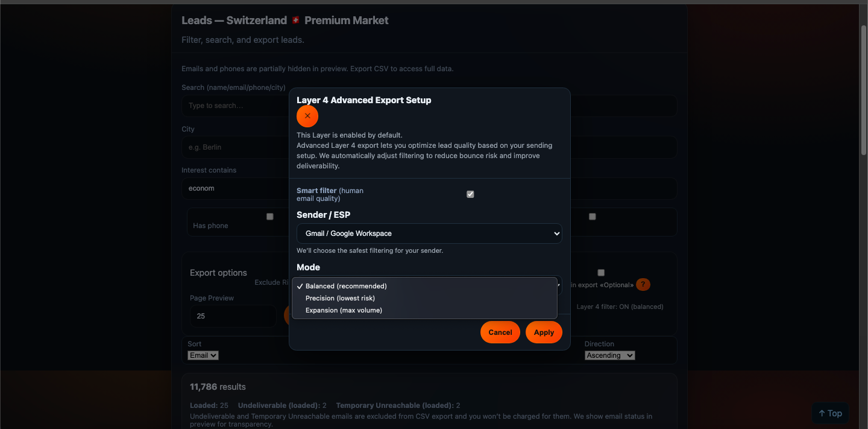The height and width of the screenshot is (429, 868).
Task: Choose Precision (lowest risk) mode
Action: click(340, 298)
